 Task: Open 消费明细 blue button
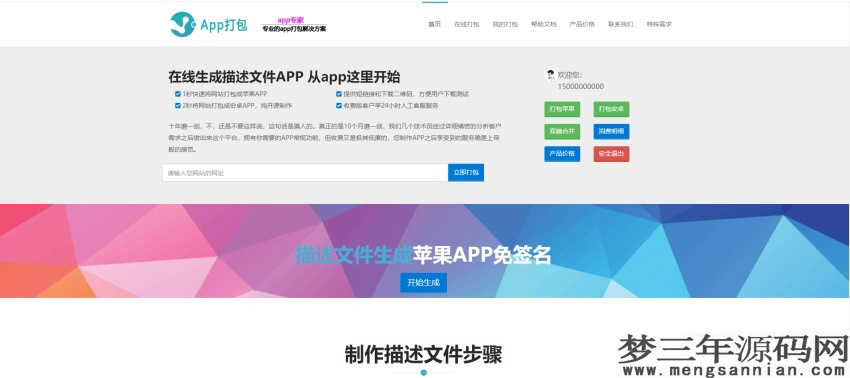[611, 131]
